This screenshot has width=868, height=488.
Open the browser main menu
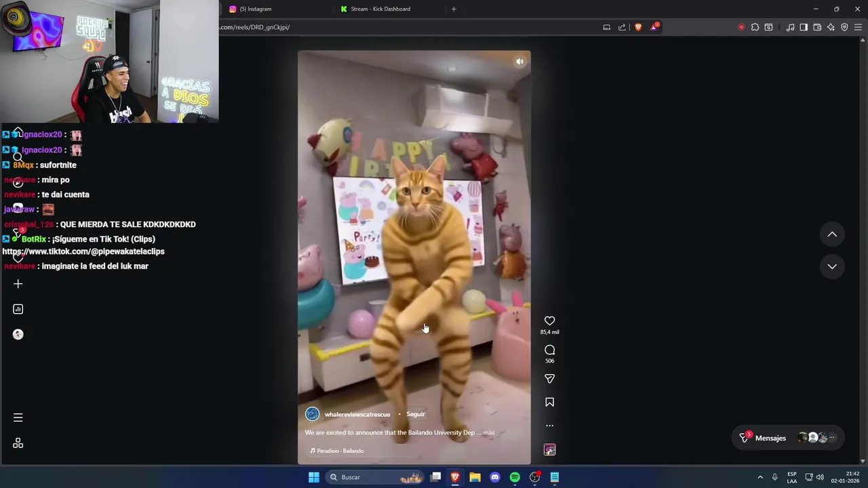858,27
